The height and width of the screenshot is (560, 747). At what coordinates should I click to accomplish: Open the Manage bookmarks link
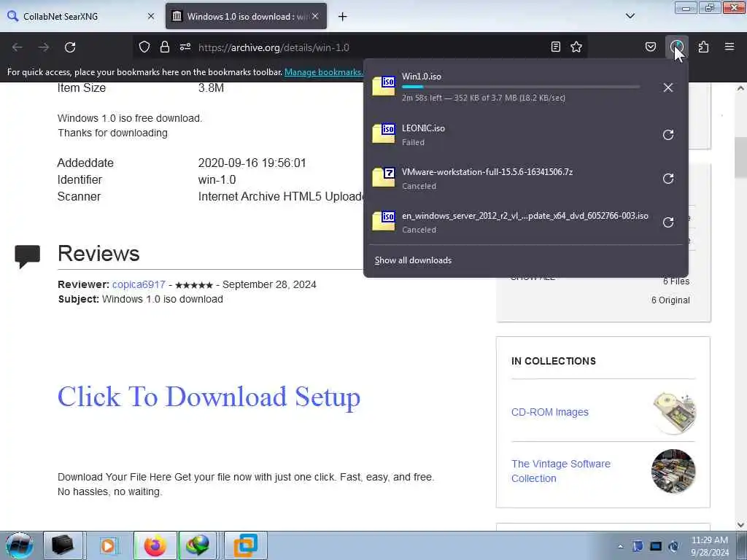click(323, 72)
